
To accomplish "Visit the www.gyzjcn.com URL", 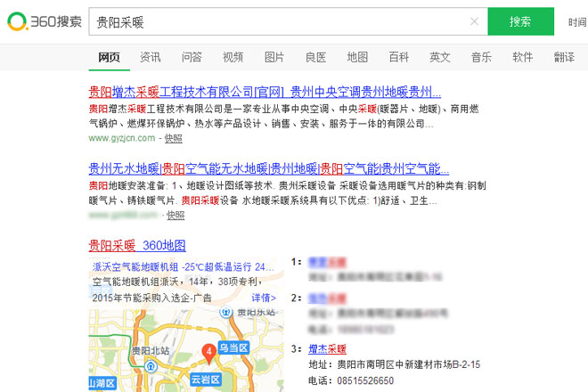I will 122,138.
